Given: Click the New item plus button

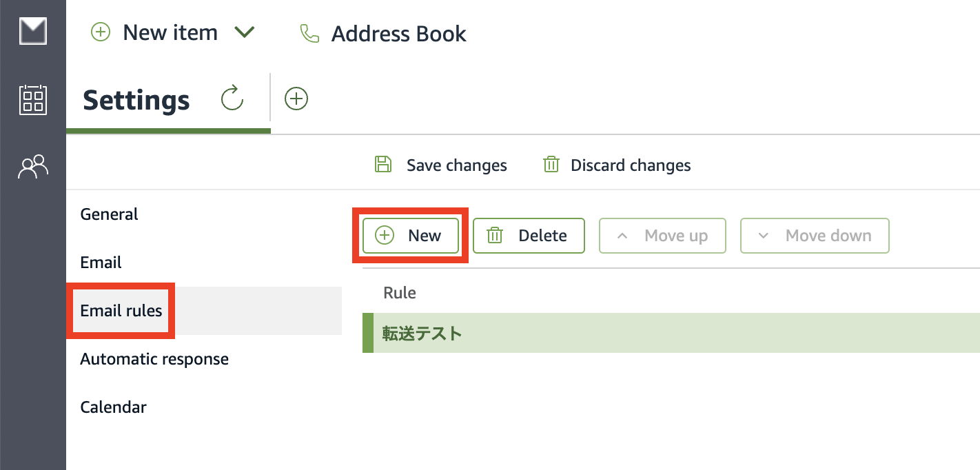Looking at the screenshot, I should (x=101, y=32).
